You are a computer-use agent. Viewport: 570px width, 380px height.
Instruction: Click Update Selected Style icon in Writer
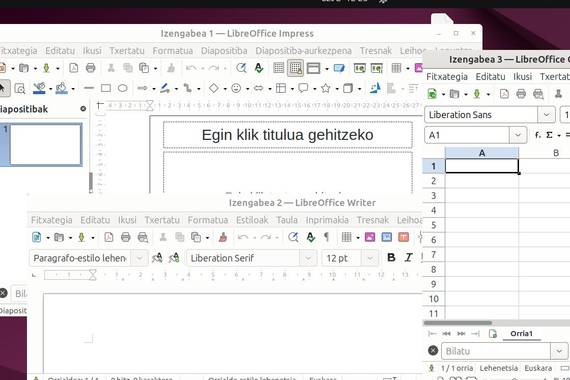(x=157, y=258)
